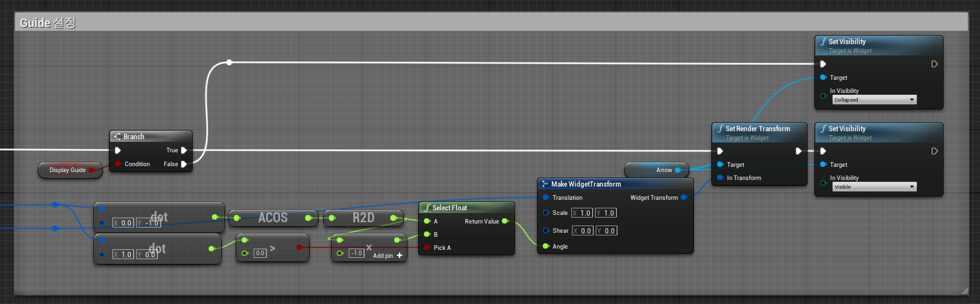Click the comment box resize handle

pos(964,290)
